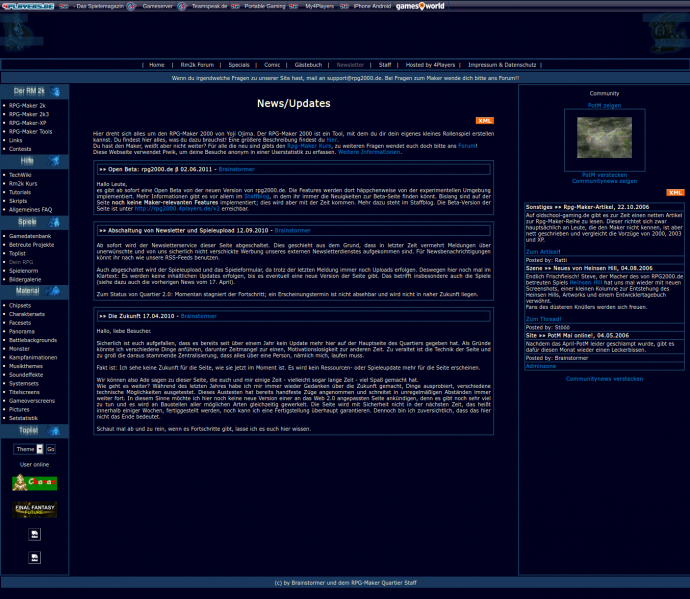
Task: Click the 'Spiele' sidebar section header
Action: pyautogui.click(x=34, y=222)
